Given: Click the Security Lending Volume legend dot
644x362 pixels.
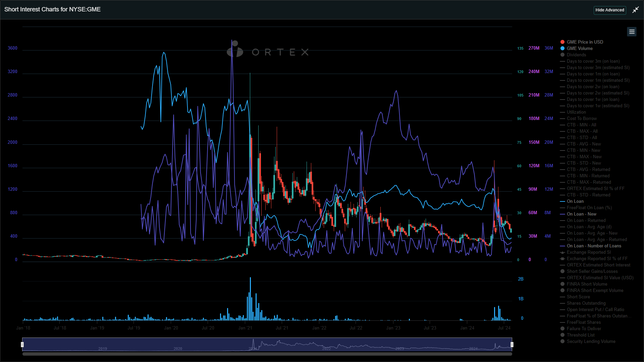Looking at the screenshot, I should coord(562,341).
